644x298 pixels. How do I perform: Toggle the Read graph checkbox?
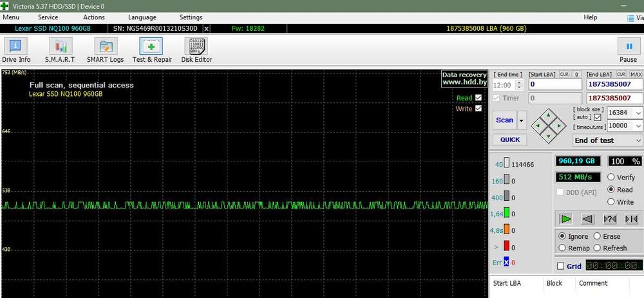[x=478, y=98]
